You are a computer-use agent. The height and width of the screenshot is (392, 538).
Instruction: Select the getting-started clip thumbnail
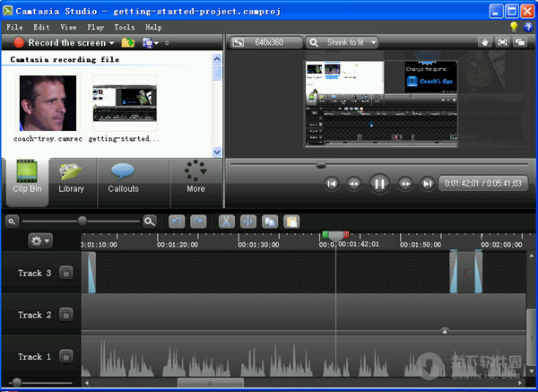pyautogui.click(x=125, y=103)
